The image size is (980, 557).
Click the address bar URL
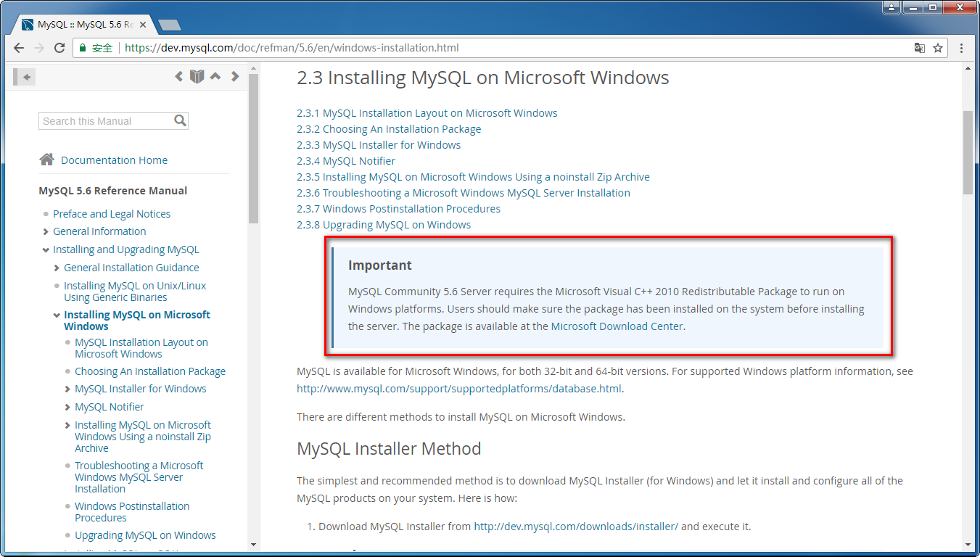click(x=292, y=48)
